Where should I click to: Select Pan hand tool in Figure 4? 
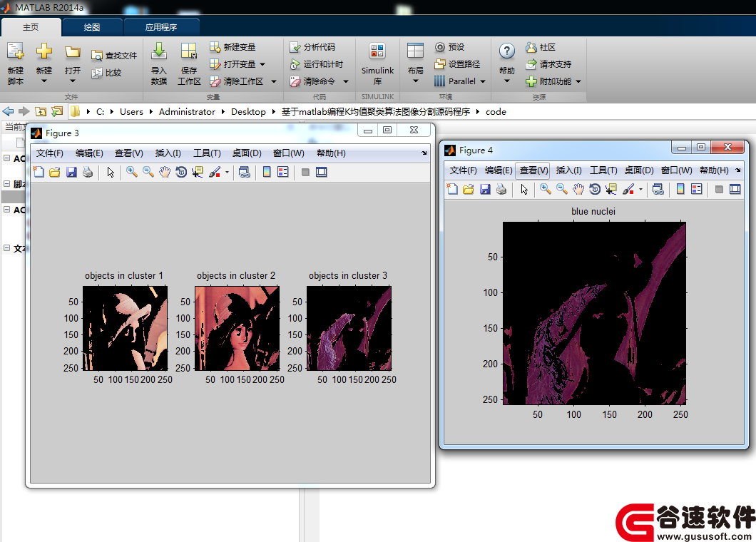[x=578, y=190]
